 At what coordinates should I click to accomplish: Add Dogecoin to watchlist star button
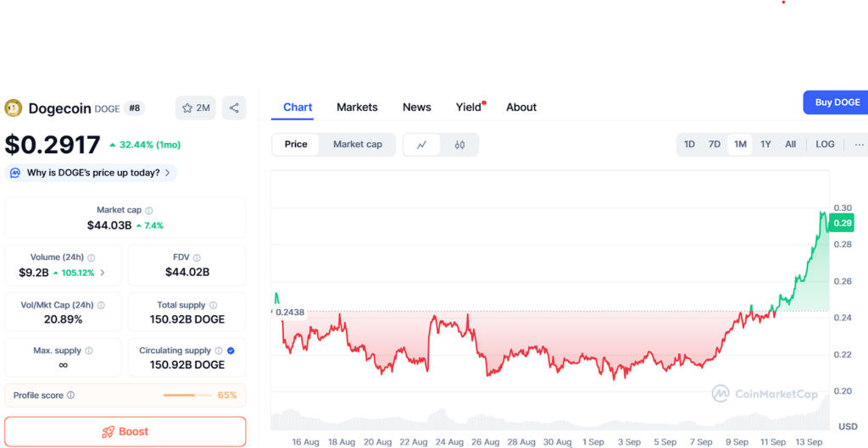point(196,108)
